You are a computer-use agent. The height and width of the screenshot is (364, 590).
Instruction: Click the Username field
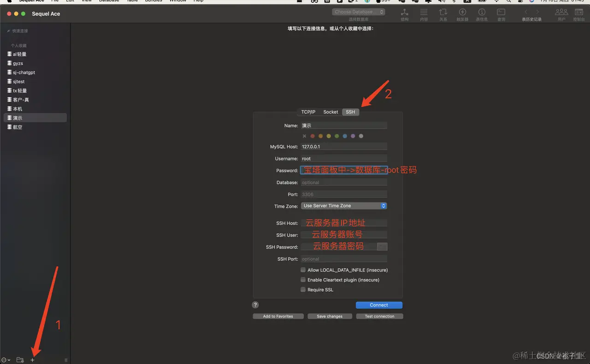pos(344,159)
